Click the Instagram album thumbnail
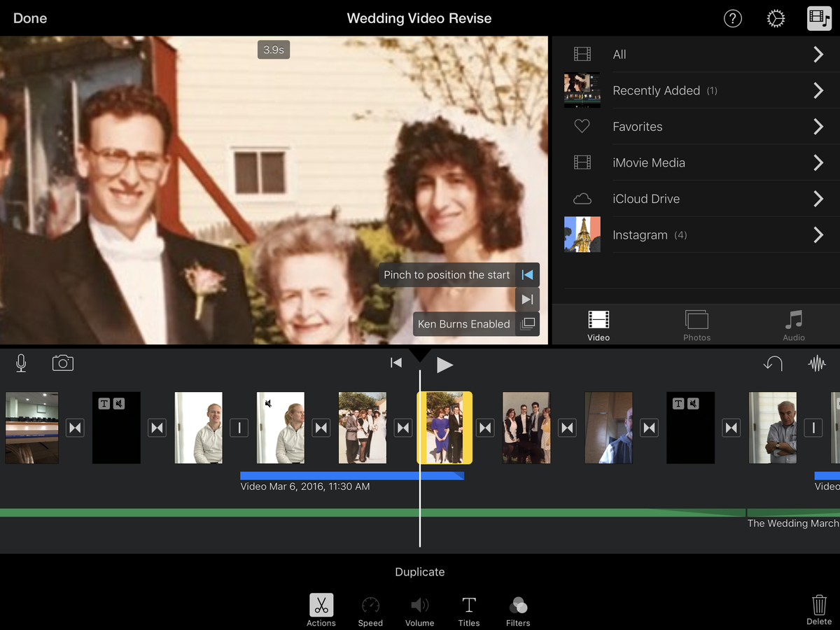The image size is (840, 630). point(582,234)
